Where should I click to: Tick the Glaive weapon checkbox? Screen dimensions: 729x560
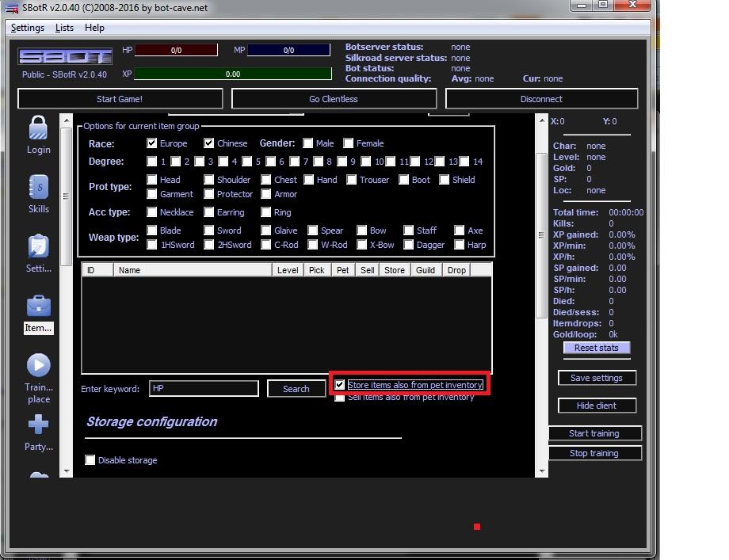click(x=266, y=230)
